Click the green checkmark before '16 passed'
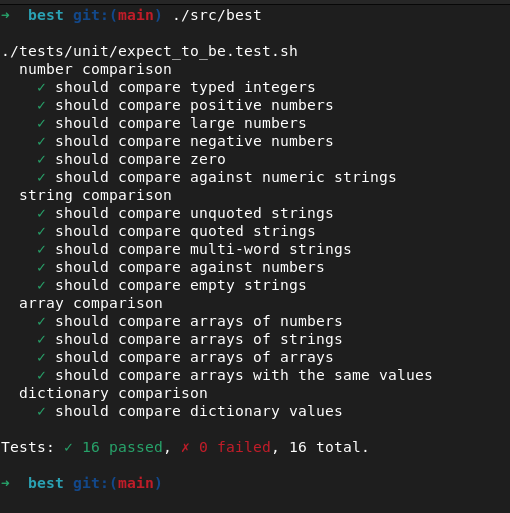510x513 pixels. pyautogui.click(x=68, y=448)
